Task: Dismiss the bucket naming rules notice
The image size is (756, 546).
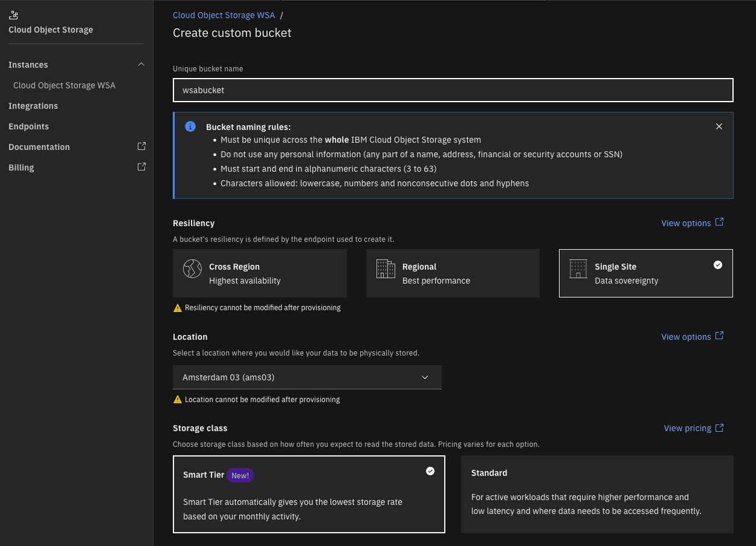Action: click(719, 126)
